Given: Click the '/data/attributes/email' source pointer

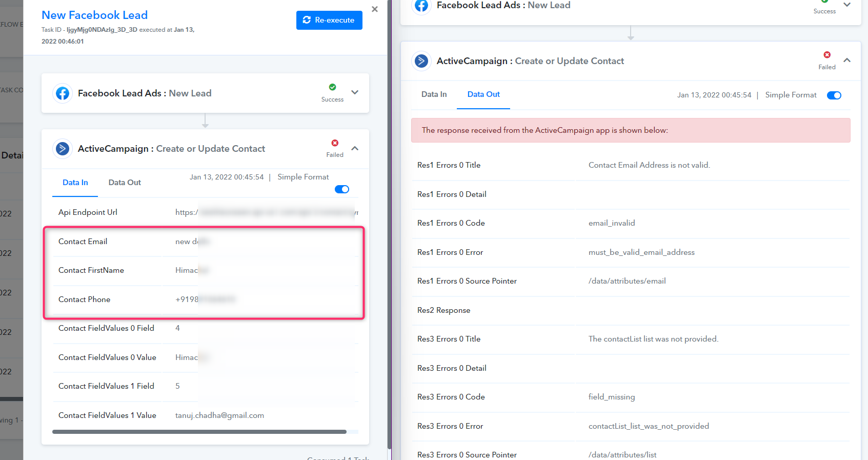Looking at the screenshot, I should (x=627, y=281).
